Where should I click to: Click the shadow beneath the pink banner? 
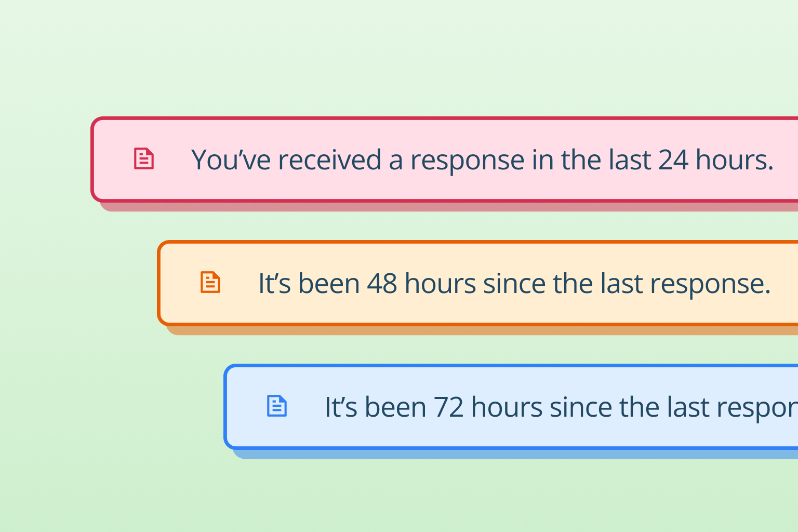pyautogui.click(x=449, y=207)
